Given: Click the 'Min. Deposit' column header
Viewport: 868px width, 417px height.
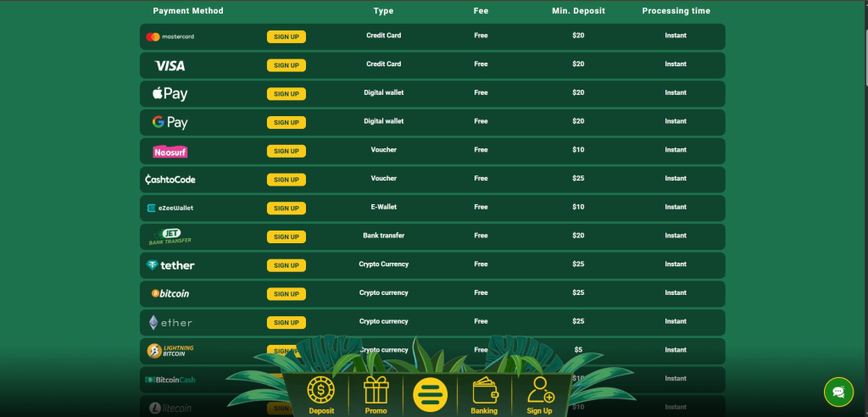Looking at the screenshot, I should [578, 10].
